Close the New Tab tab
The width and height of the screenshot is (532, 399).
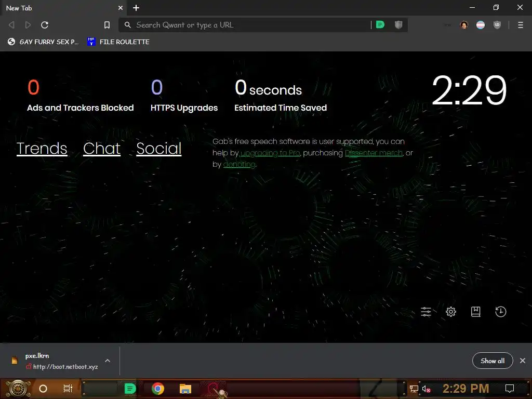pos(121,8)
